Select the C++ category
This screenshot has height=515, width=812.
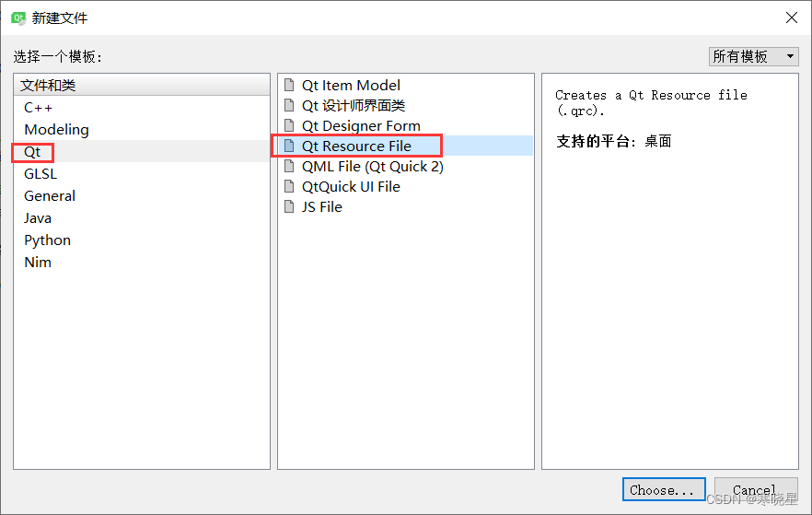pyautogui.click(x=142, y=107)
